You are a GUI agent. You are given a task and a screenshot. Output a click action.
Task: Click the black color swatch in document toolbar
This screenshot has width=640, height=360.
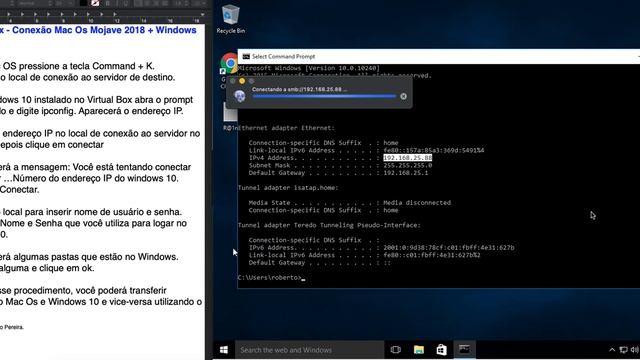tap(84, 3)
